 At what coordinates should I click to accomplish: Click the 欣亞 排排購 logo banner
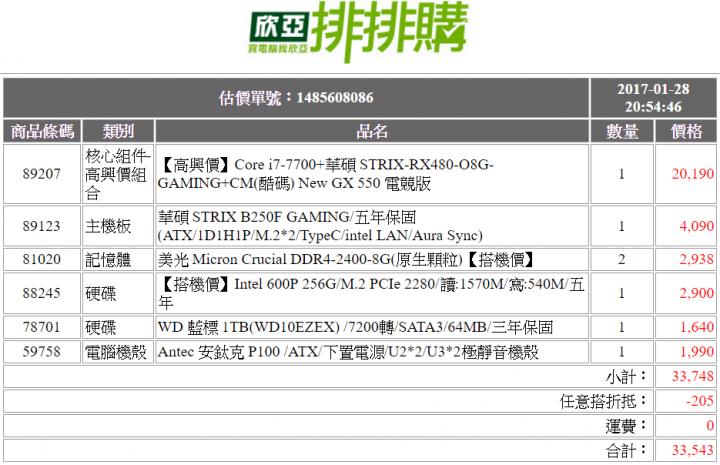click(x=358, y=31)
